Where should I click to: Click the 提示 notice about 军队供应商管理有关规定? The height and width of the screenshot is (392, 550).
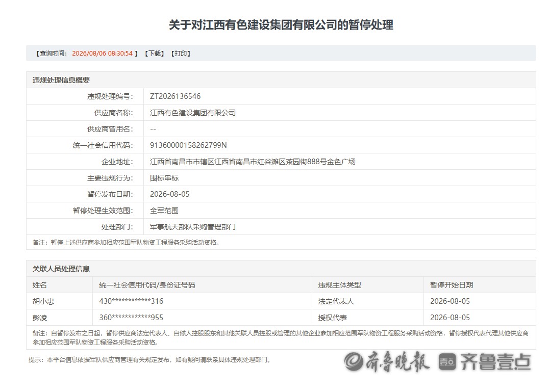pyautogui.click(x=150, y=360)
